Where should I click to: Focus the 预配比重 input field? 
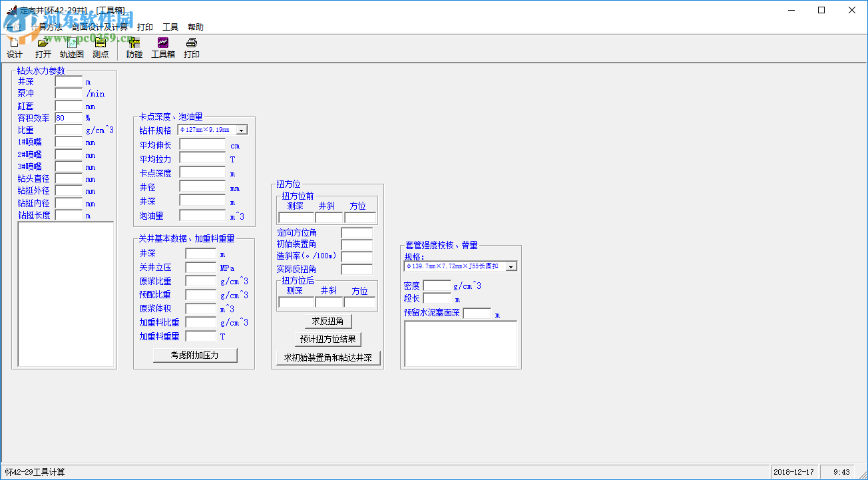click(200, 295)
